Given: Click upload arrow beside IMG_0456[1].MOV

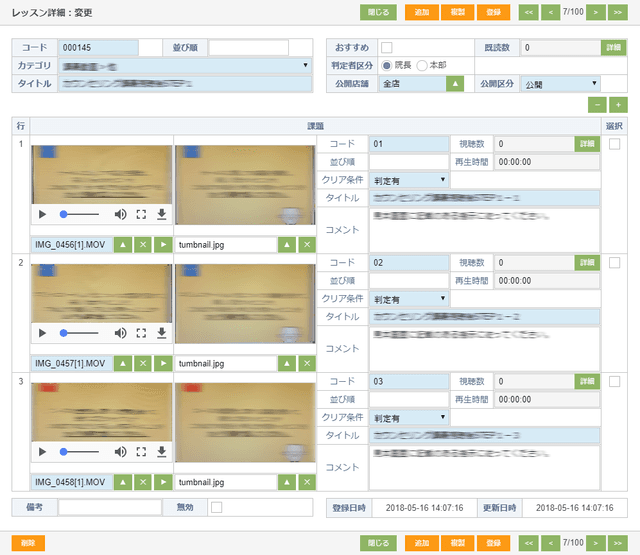Looking at the screenshot, I should coord(123,245).
